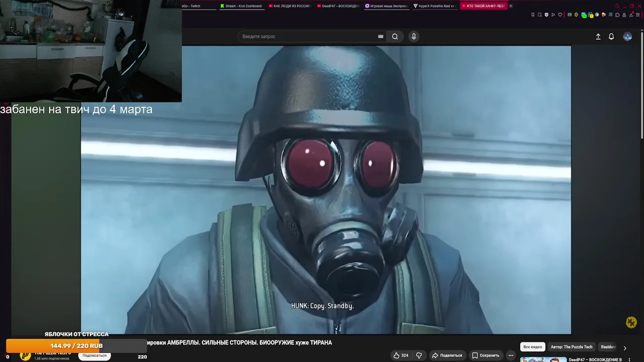The height and width of the screenshot is (362, 644).
Task: Click the yellow-badged extension icon
Action: pyautogui.click(x=591, y=15)
